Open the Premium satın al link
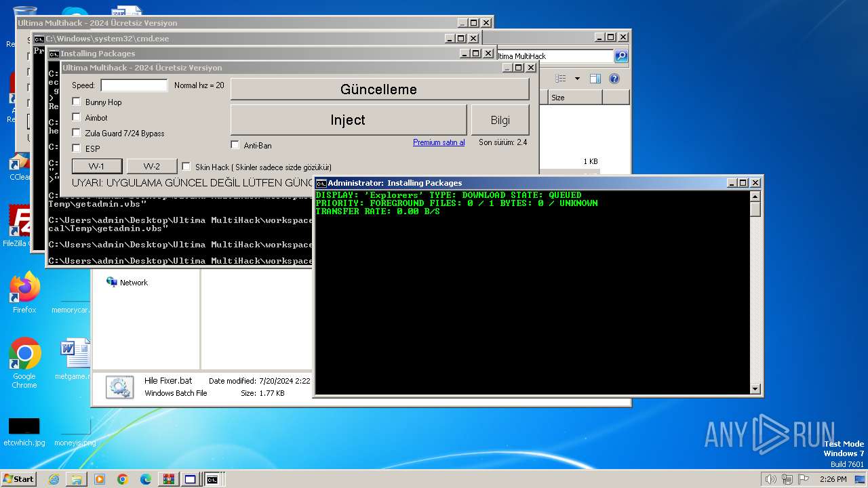Viewport: 868px width, 488px height. pyautogui.click(x=439, y=142)
